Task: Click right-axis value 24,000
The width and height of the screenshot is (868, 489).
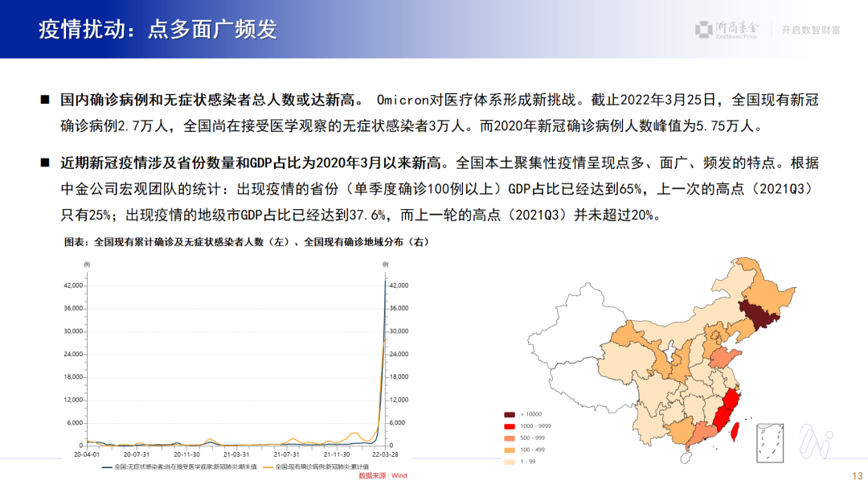Action: pos(399,355)
